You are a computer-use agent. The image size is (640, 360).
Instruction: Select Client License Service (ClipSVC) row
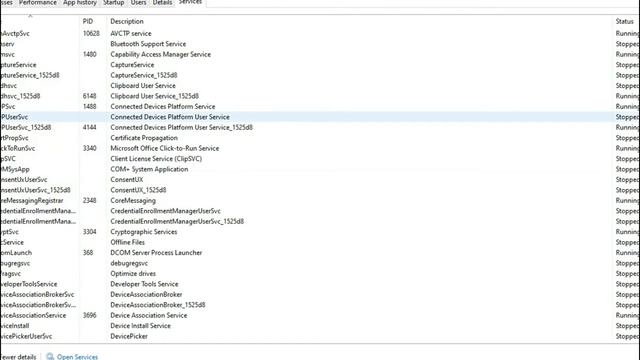click(320, 159)
